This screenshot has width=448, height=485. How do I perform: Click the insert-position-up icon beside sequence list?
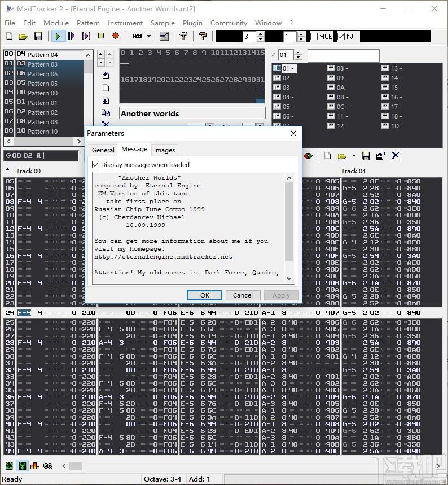click(106, 75)
